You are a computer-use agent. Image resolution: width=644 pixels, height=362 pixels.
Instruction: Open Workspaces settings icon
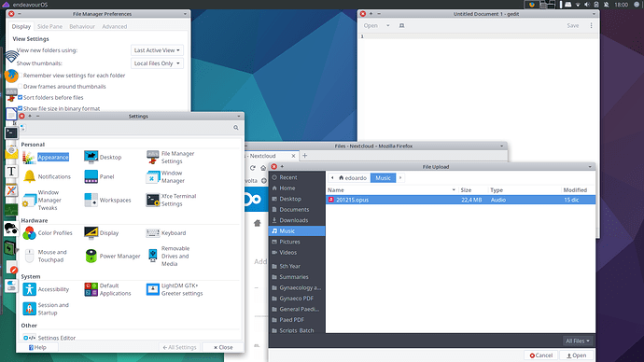[x=91, y=200]
